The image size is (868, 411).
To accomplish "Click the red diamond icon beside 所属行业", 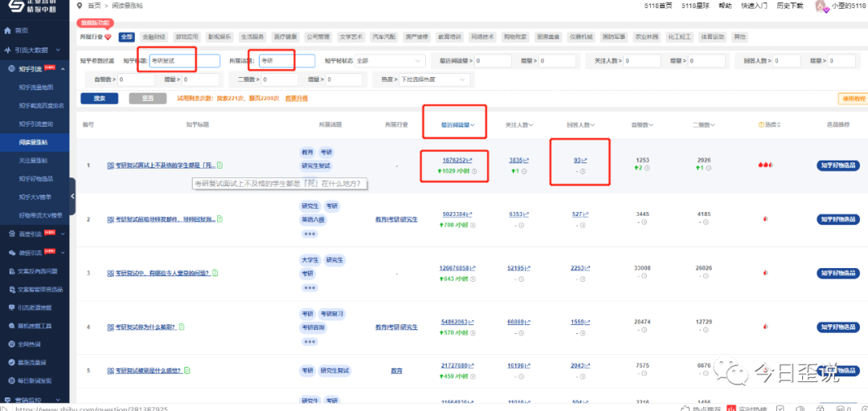I will (108, 37).
